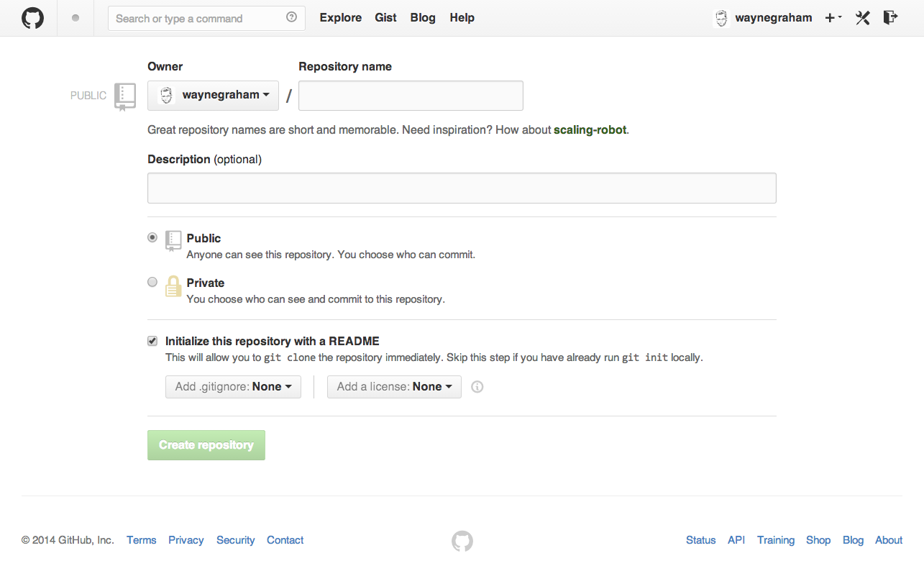
Task: Click the waynegraham avatar in the header
Action: pyautogui.click(x=721, y=17)
